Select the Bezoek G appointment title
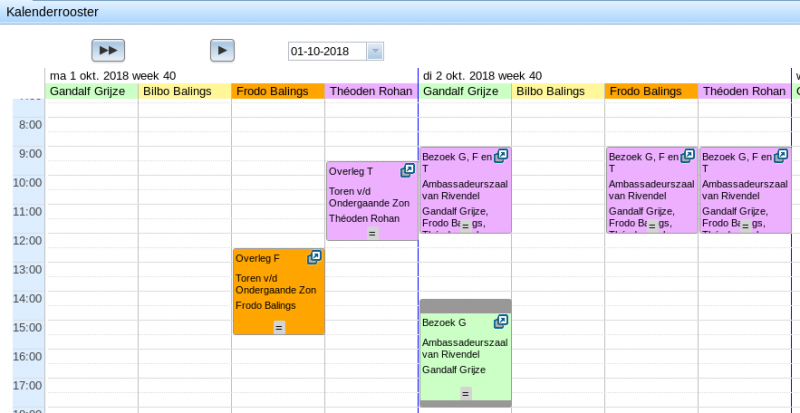The width and height of the screenshot is (800, 413). (x=444, y=323)
